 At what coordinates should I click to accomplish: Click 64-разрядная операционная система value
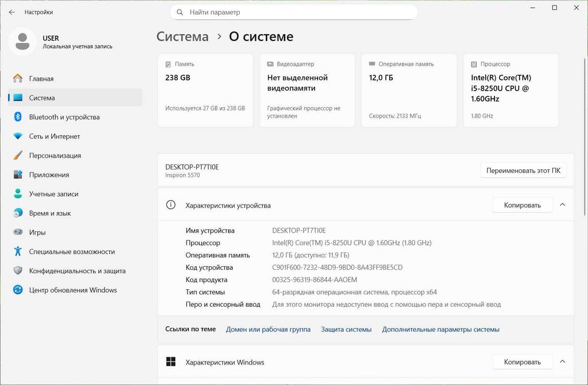pos(355,292)
